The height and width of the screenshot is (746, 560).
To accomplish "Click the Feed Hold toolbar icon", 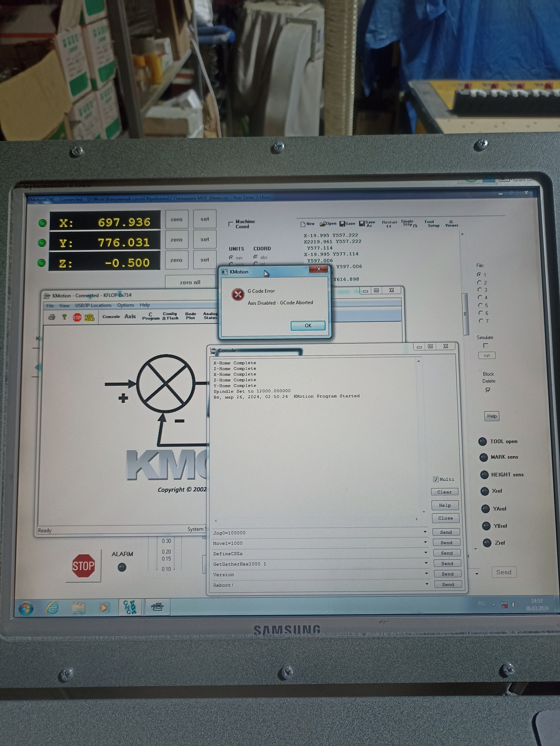I will click(89, 317).
